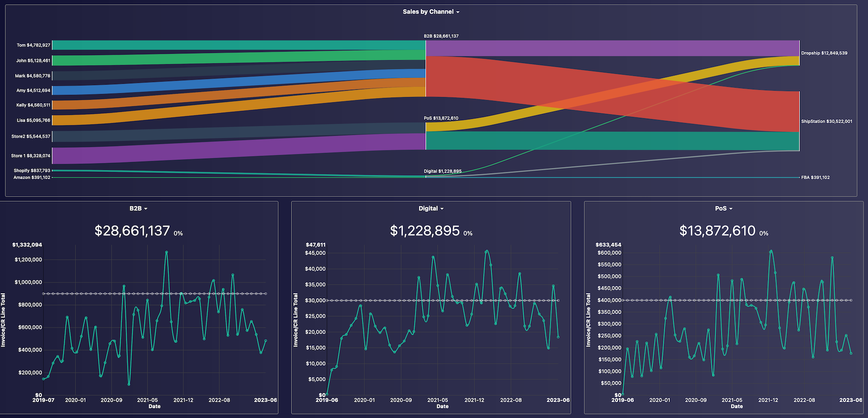Click the highest peak point in B2B chart

click(167, 252)
